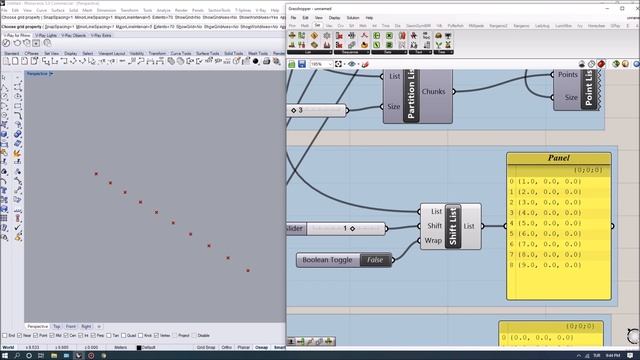Click the top-left green icon in the Sets panel
The image size is (640, 360).
click(377, 36)
